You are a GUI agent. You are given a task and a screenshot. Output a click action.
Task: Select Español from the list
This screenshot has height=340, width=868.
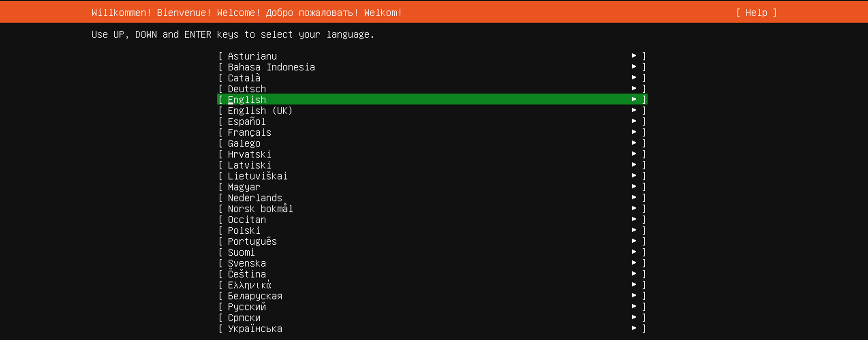point(247,121)
